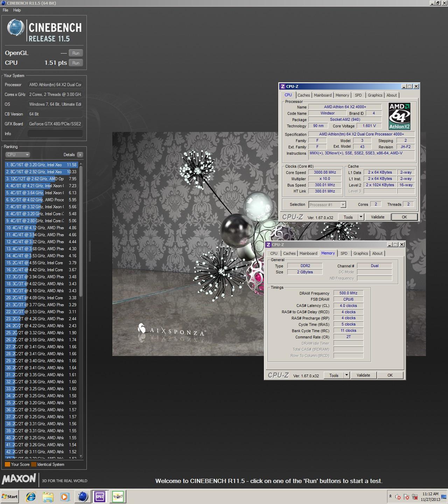448x504 pixels.
Task: Open SPD tab in upper CPU-Z window
Action: [x=358, y=95]
